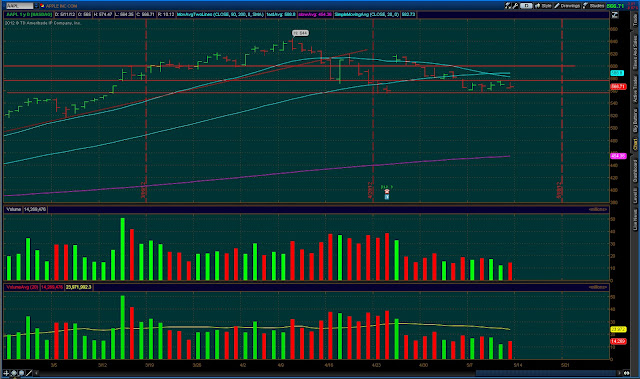Expand the symbol selector arrows next to AAPL

36,6
